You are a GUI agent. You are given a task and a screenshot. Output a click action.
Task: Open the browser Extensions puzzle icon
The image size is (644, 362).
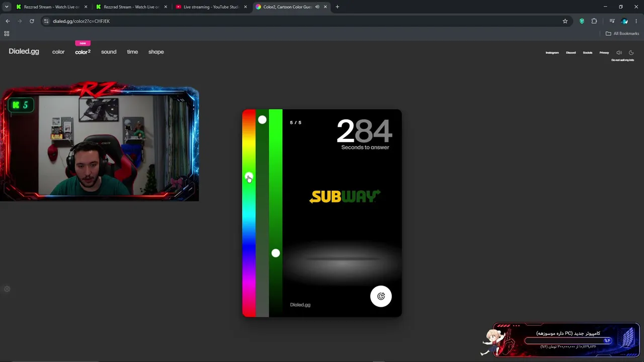click(594, 21)
